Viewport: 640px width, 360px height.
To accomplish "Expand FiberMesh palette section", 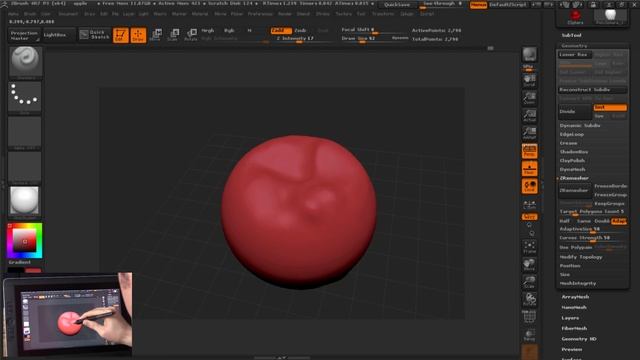I will pos(574,329).
